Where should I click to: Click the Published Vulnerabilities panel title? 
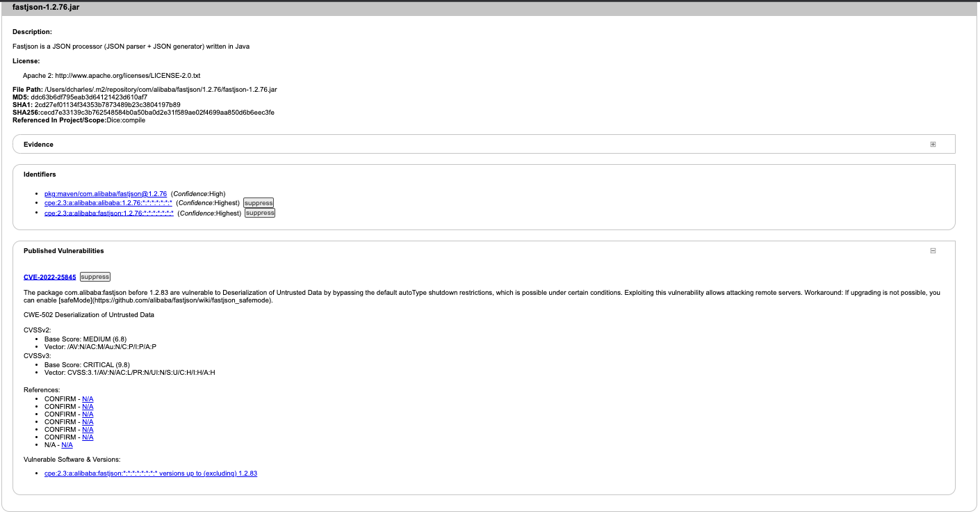tap(63, 251)
